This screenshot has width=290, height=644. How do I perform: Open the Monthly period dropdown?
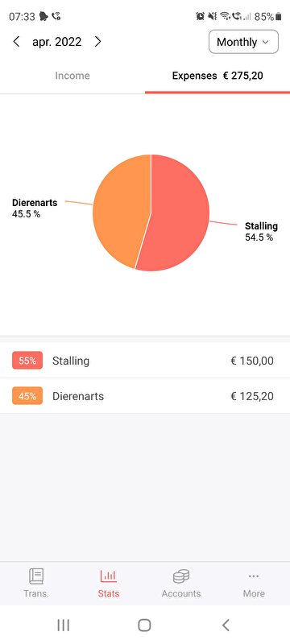[243, 42]
